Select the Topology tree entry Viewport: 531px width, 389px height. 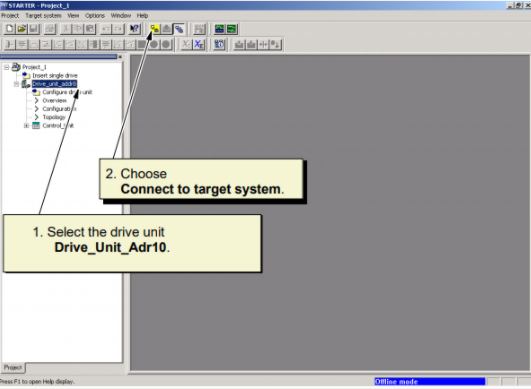[x=54, y=117]
